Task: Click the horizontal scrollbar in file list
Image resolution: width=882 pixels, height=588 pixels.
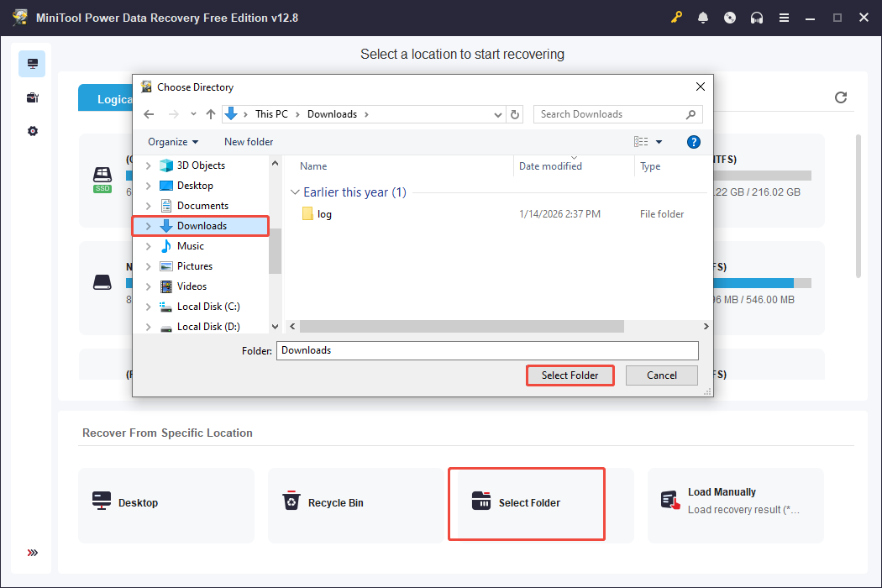Action: (x=461, y=327)
